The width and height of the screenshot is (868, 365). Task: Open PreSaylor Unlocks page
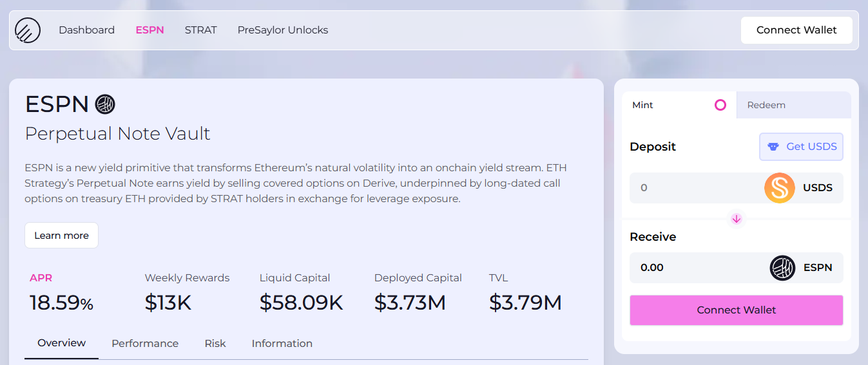click(x=282, y=30)
